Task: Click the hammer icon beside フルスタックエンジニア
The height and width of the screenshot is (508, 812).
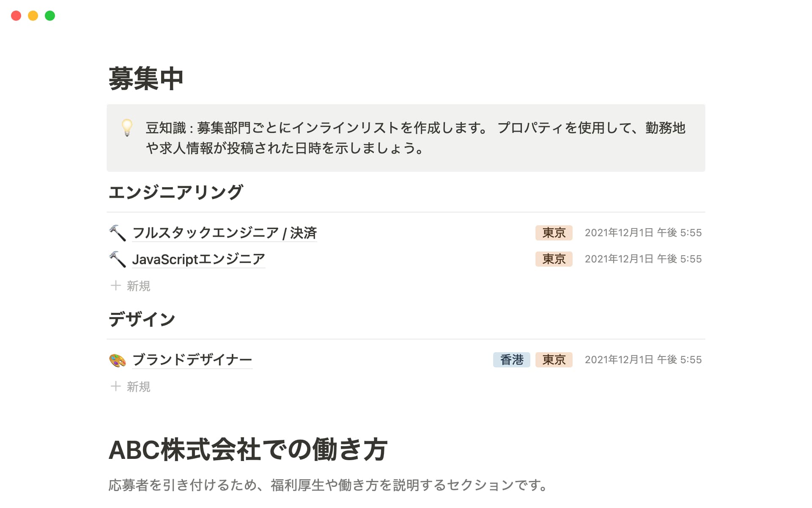Action: coord(118,233)
